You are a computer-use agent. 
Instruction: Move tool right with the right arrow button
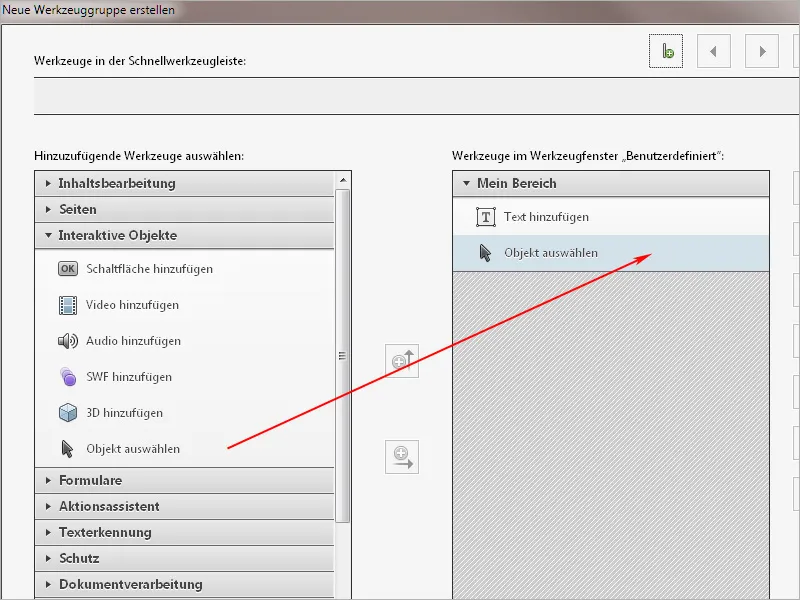(x=762, y=51)
